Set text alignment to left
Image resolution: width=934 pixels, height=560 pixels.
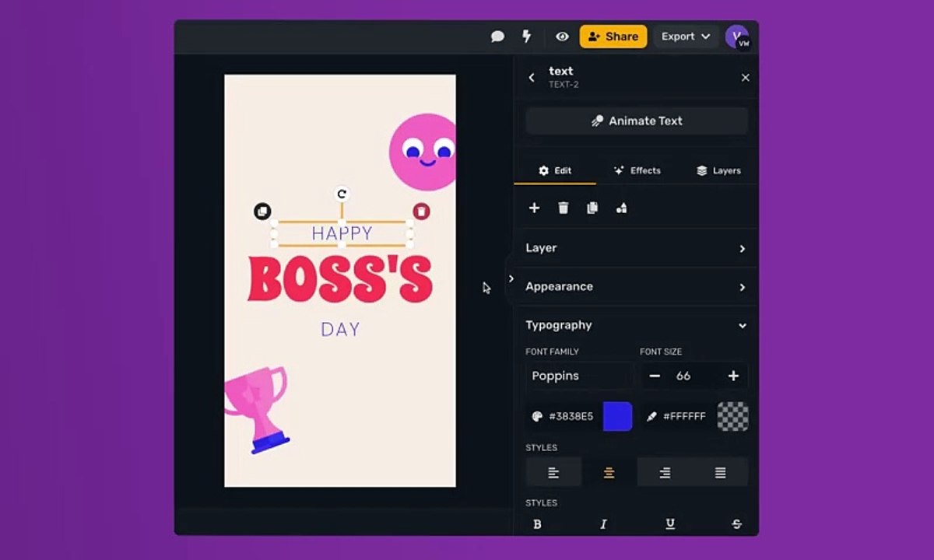point(553,472)
